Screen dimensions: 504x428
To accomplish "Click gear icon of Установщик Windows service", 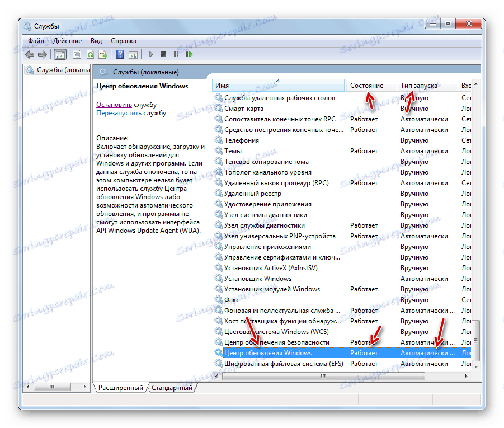I will (x=219, y=279).
